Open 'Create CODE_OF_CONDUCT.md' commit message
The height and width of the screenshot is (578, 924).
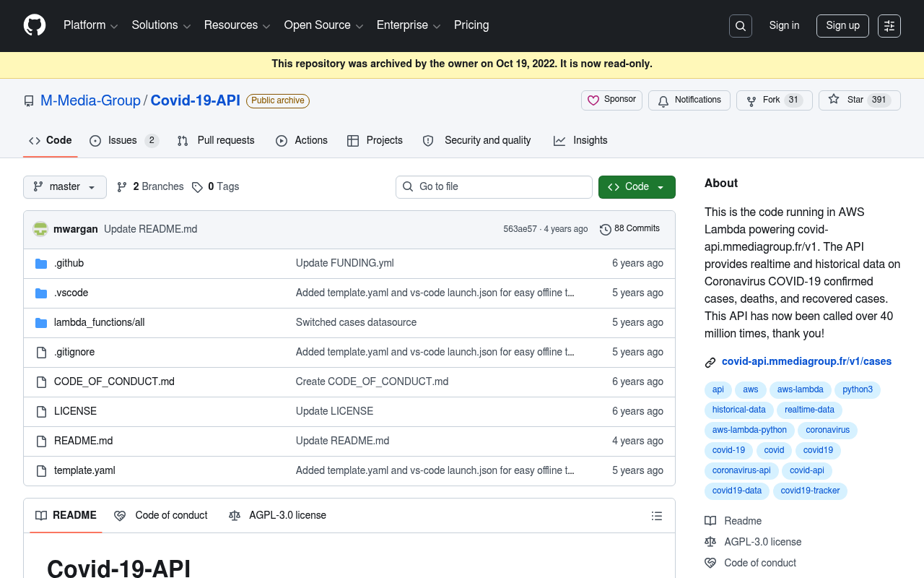tap(372, 381)
